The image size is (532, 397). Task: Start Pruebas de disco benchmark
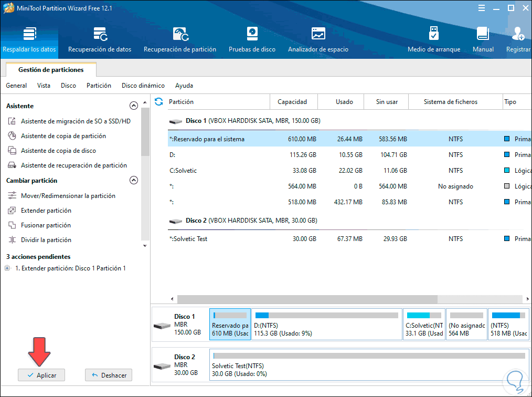[252, 40]
